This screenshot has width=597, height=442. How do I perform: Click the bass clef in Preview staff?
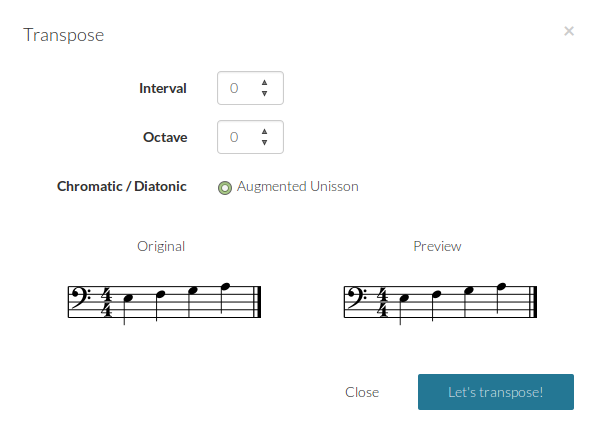point(357,297)
